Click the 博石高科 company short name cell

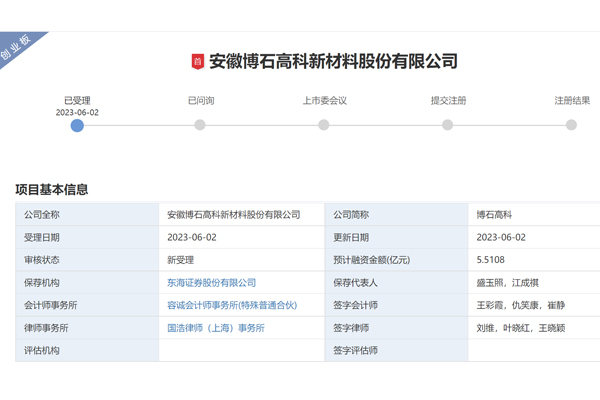501,215
